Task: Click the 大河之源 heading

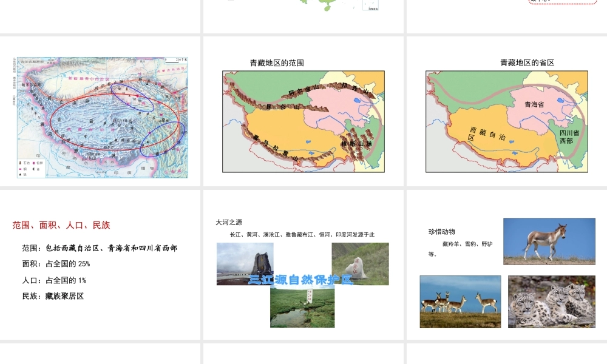Action: pyautogui.click(x=229, y=222)
